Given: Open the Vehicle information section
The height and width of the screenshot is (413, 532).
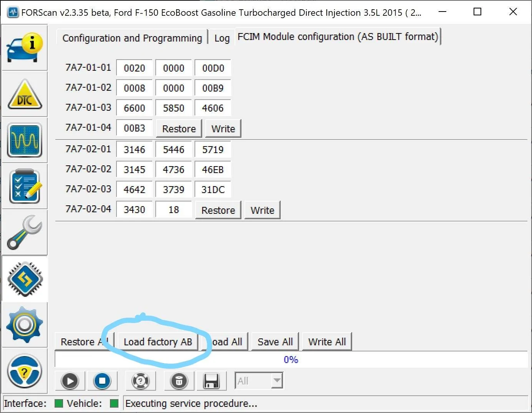Looking at the screenshot, I should click(24, 48).
